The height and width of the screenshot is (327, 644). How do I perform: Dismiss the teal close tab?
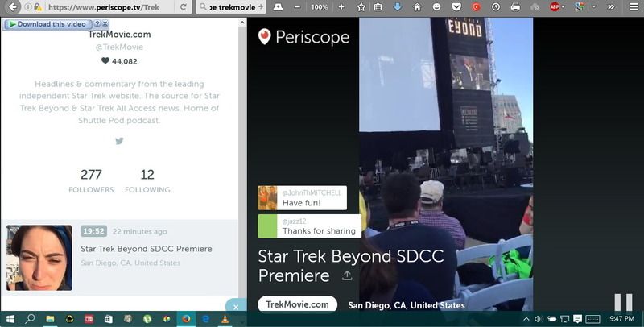(236, 306)
